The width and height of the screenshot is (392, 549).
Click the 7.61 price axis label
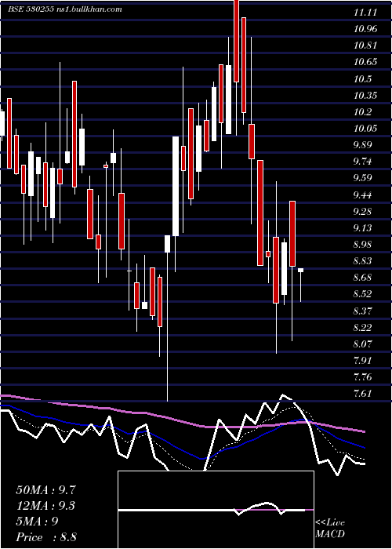pos(362,394)
